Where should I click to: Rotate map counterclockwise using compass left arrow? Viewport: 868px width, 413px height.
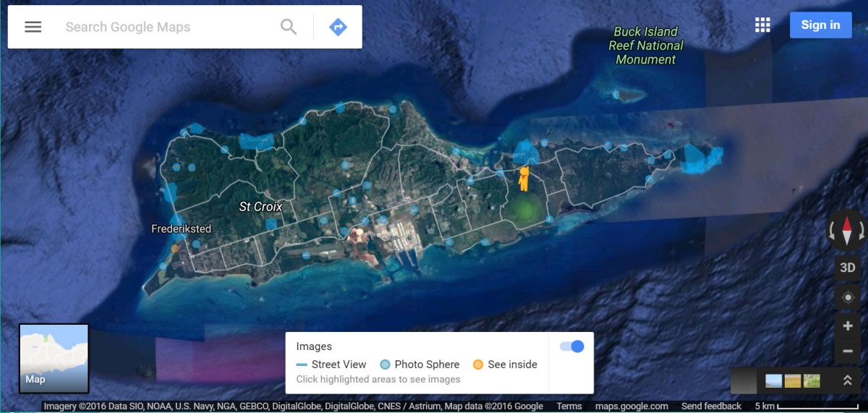pos(833,231)
